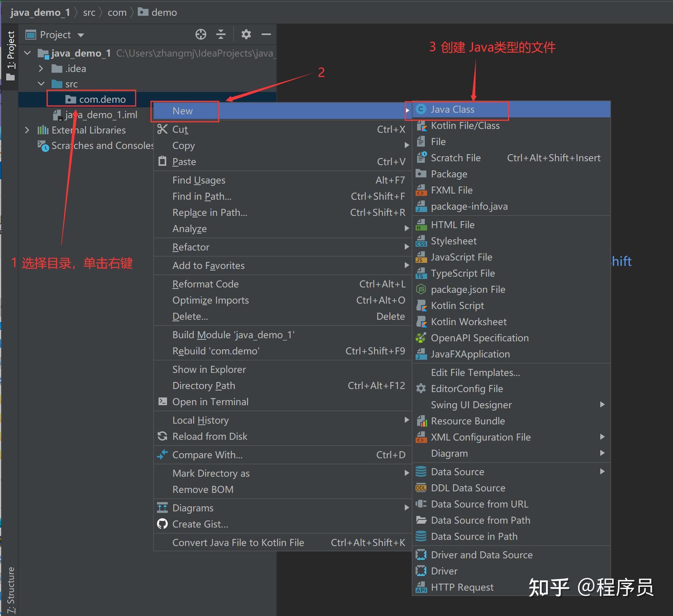The image size is (673, 616).
Task: Expand the Swing UI Designer submenu arrow
Action: [602, 404]
